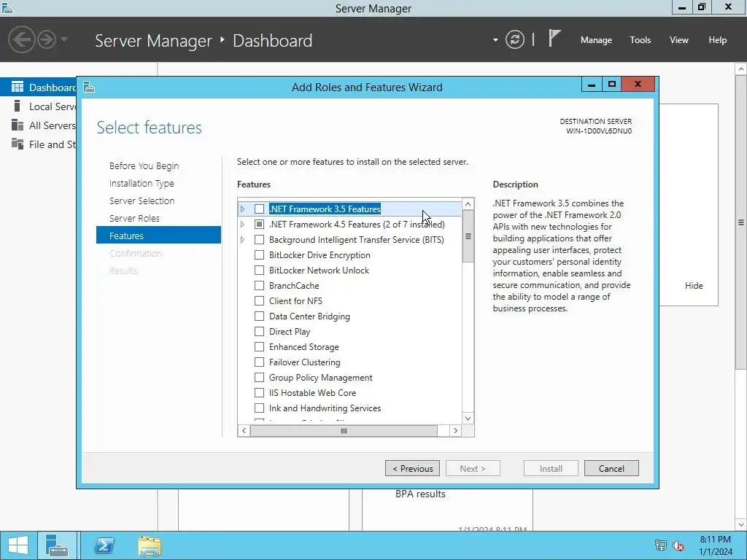Select the All Servers icon in sidebar
The width and height of the screenshot is (747, 560).
click(x=18, y=125)
